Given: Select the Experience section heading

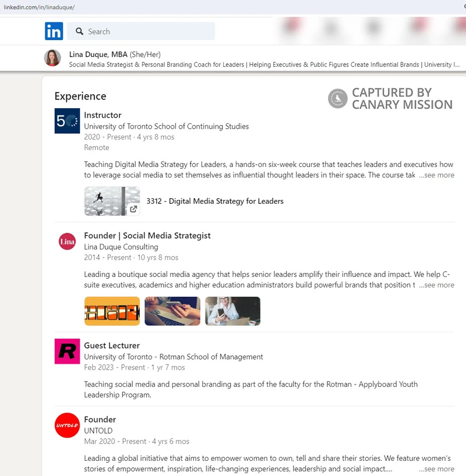Looking at the screenshot, I should pos(80,96).
